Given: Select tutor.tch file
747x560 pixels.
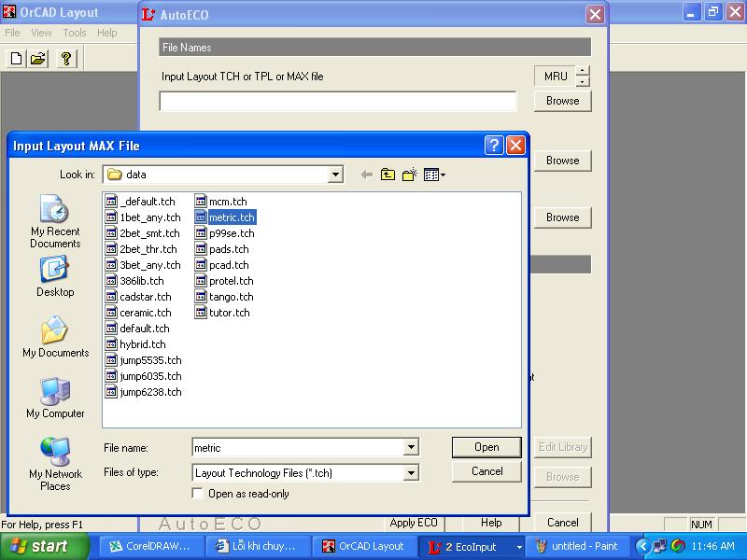Looking at the screenshot, I should coord(222,313).
